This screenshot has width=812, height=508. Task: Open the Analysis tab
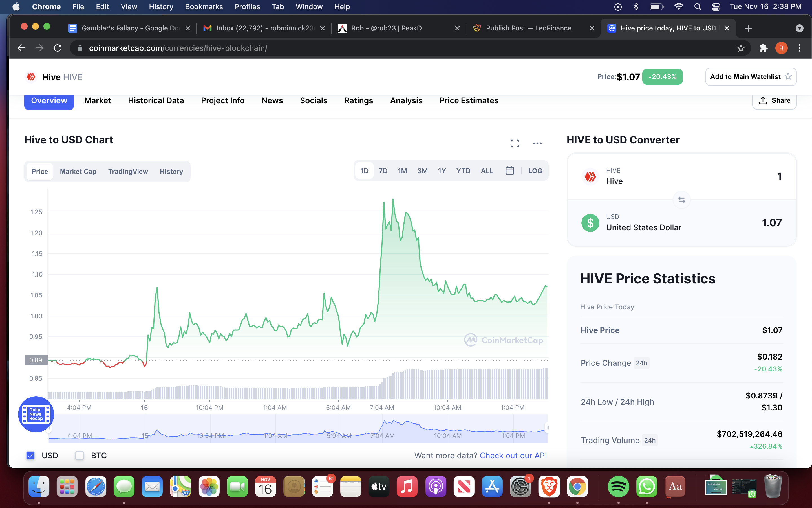point(406,100)
